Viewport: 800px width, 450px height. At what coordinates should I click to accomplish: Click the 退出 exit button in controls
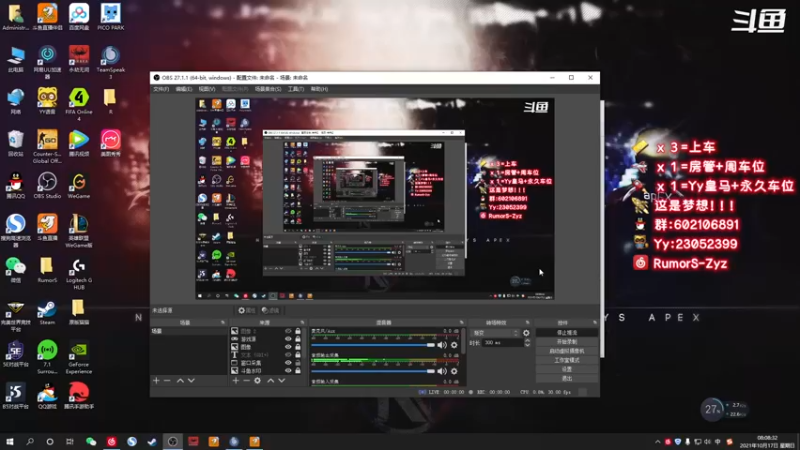click(x=567, y=379)
